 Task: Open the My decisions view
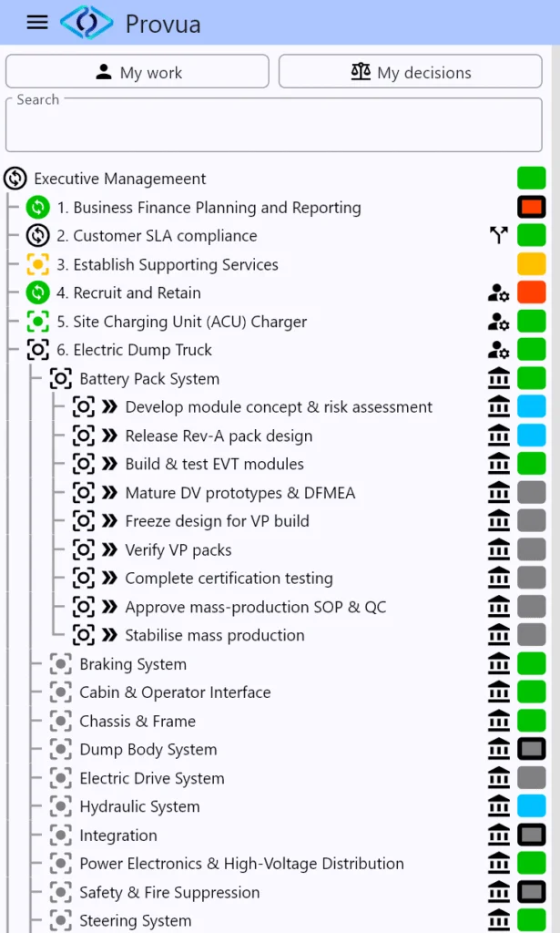(411, 72)
